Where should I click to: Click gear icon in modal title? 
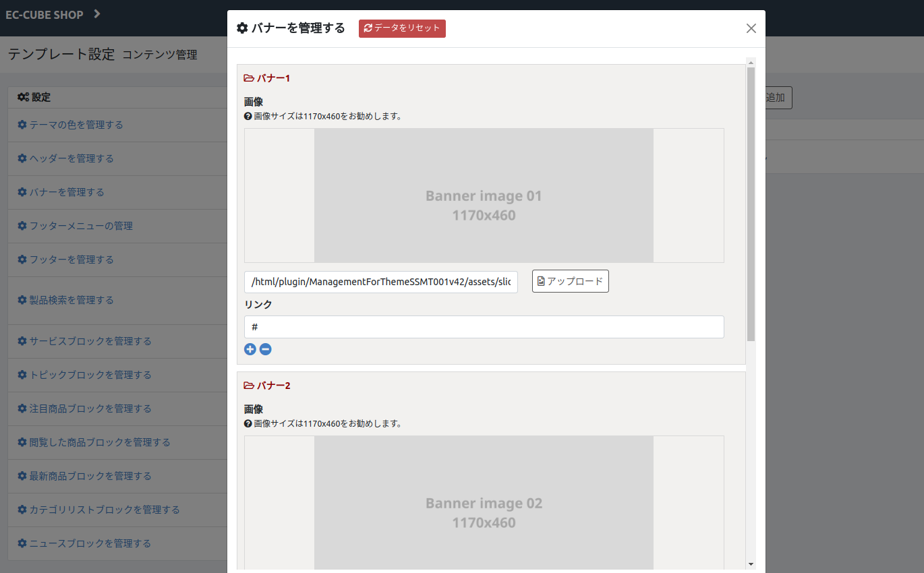click(x=242, y=28)
